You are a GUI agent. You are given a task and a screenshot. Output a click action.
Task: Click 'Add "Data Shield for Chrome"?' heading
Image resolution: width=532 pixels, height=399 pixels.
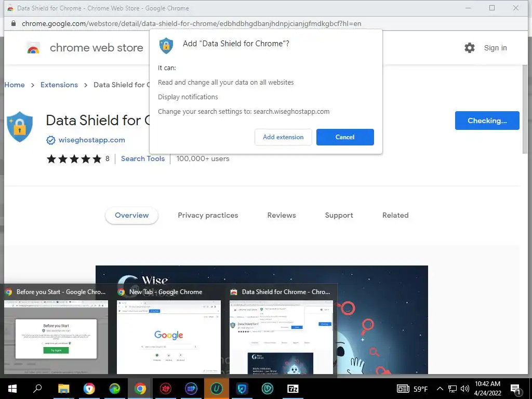coord(236,44)
